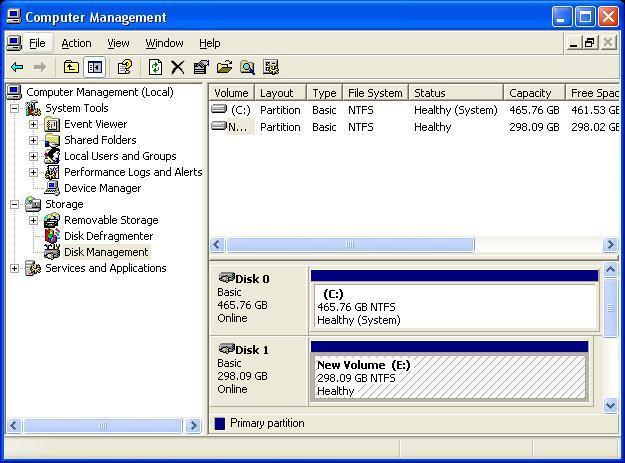The width and height of the screenshot is (625, 463).
Task: Click the Device Manager icon
Action: coord(52,188)
